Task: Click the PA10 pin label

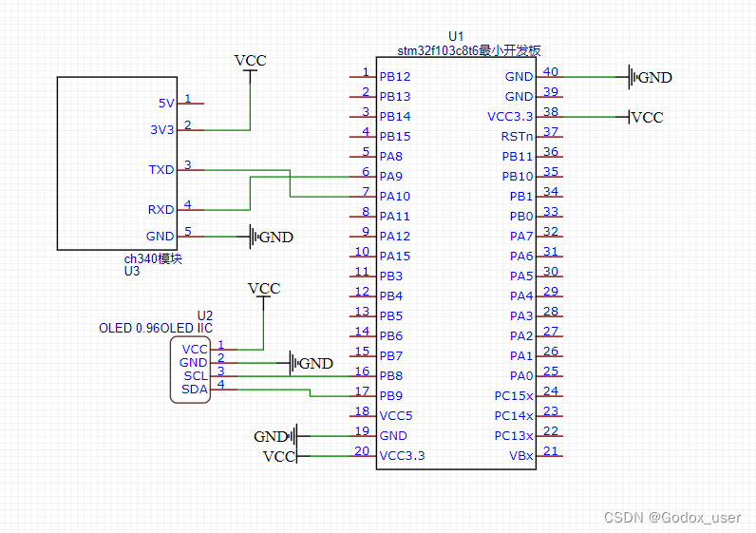Action: [395, 197]
